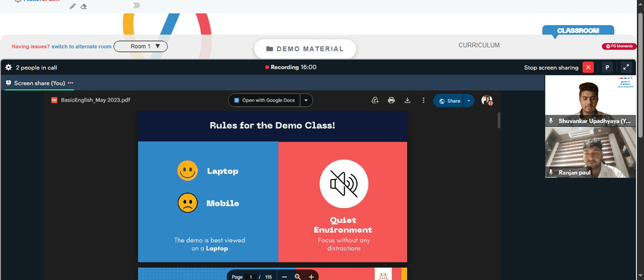The image size is (644, 280).
Task: Click Shuvankar Upadhyaya's video tile
Action: point(590,100)
